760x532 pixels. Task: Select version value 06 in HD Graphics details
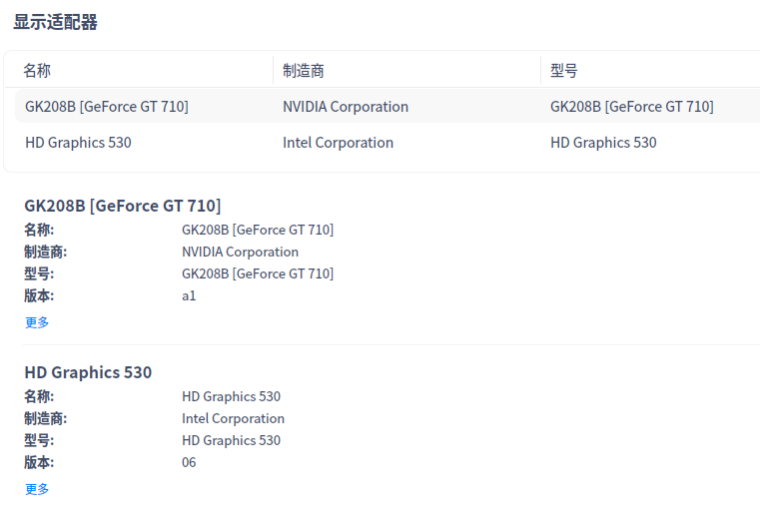(189, 462)
